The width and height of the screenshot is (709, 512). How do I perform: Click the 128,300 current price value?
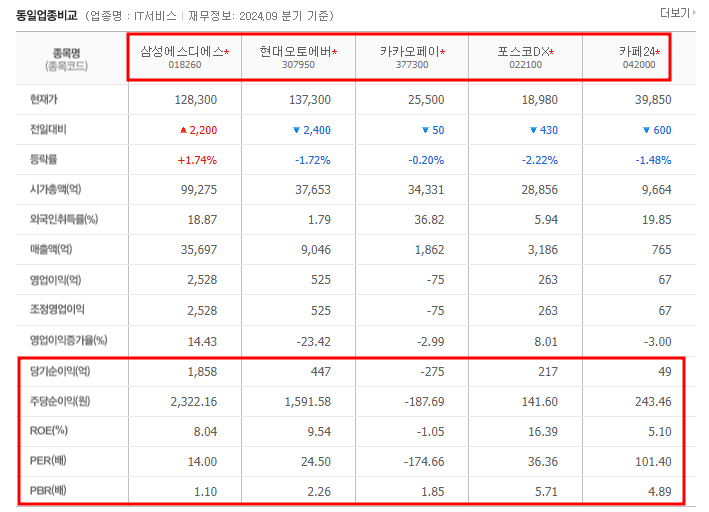click(x=196, y=100)
